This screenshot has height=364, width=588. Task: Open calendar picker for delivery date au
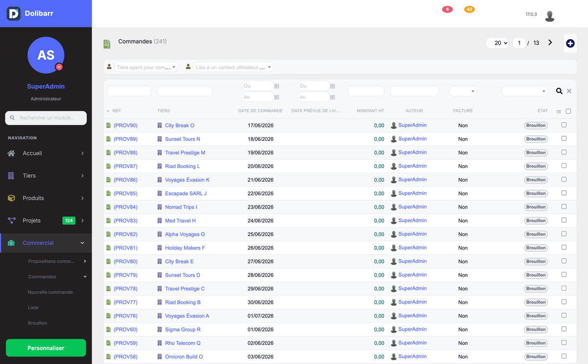pos(333,97)
